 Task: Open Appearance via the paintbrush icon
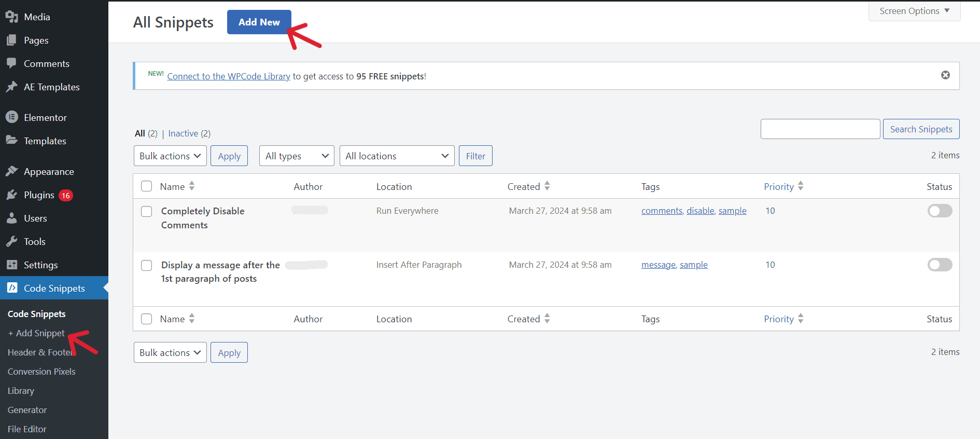coord(12,171)
